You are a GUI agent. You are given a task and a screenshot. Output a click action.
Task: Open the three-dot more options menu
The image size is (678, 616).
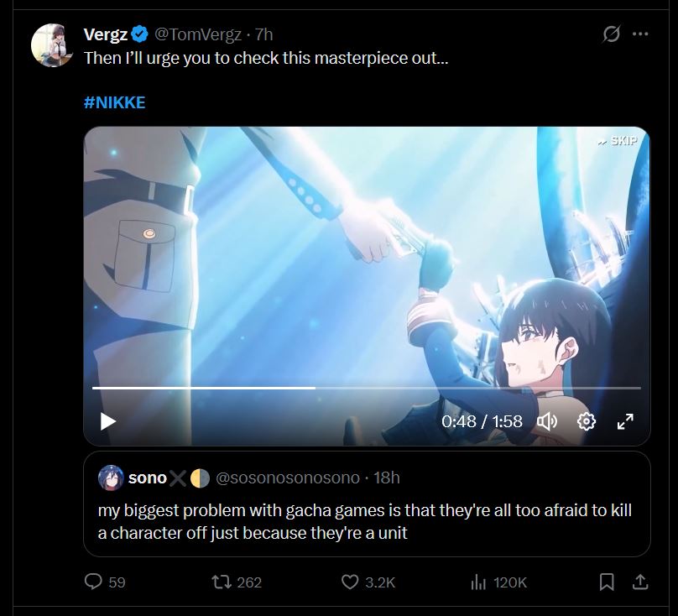click(x=640, y=34)
